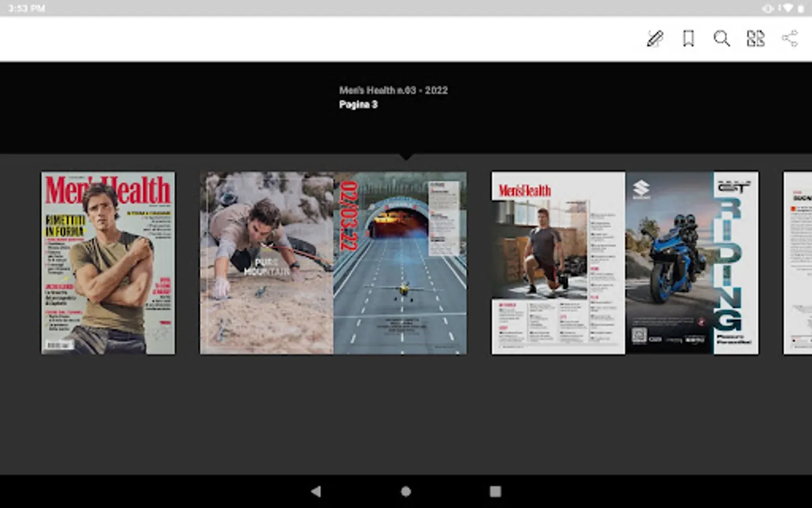Tap the 3:53 PM clock
This screenshot has width=812, height=508.
pos(27,8)
